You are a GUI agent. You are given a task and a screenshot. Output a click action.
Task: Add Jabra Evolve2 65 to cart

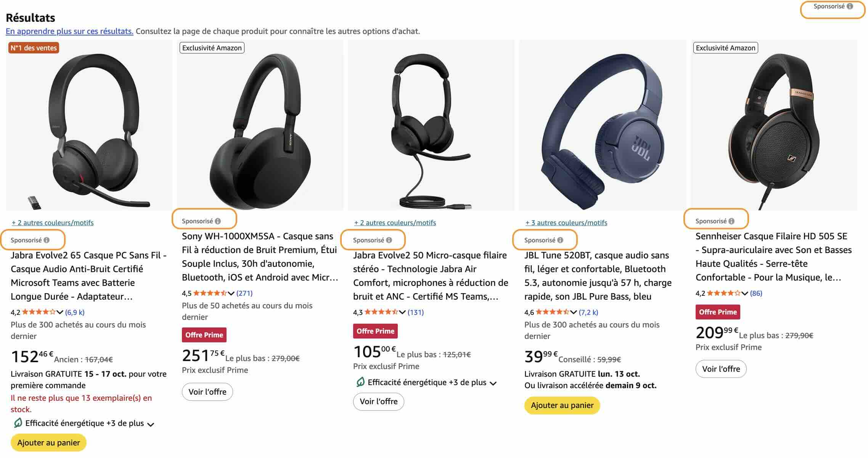[48, 443]
